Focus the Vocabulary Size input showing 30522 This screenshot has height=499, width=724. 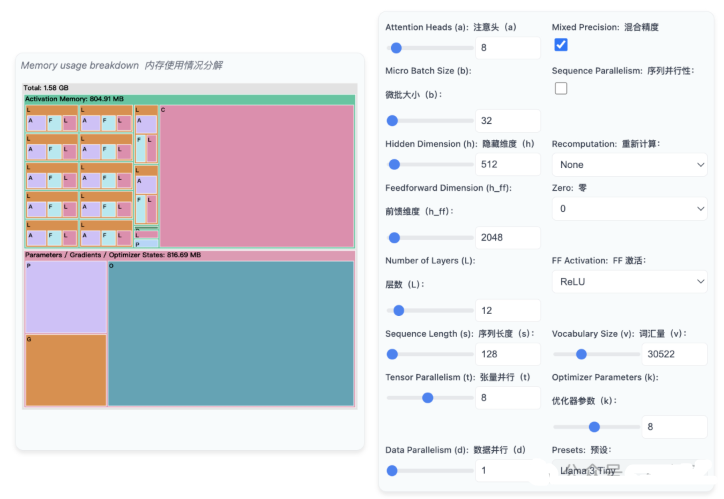pos(675,354)
